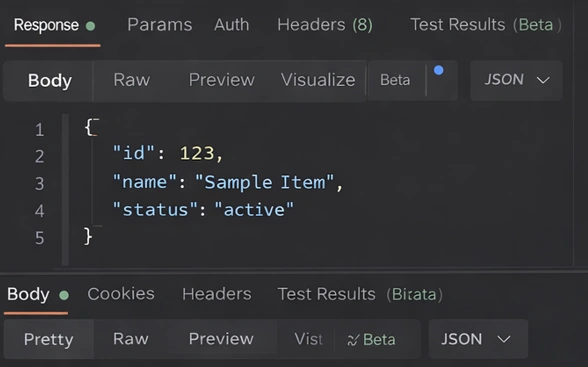Click the "id" key in the JSON

(x=134, y=153)
